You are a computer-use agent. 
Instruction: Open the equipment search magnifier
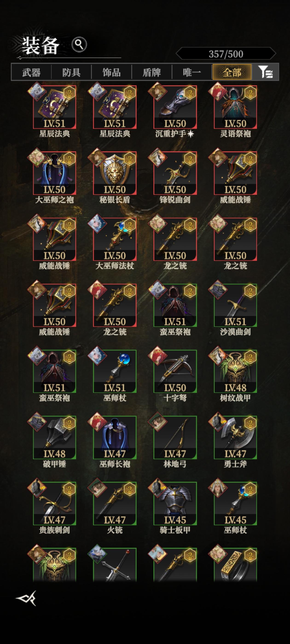tap(79, 45)
